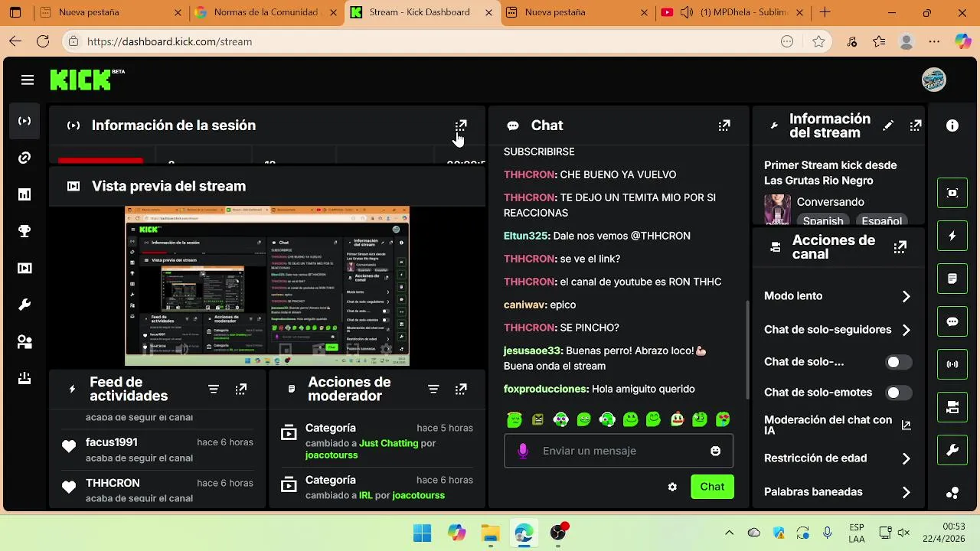
Task: Click the volume muted icon in system tray
Action: click(903, 533)
